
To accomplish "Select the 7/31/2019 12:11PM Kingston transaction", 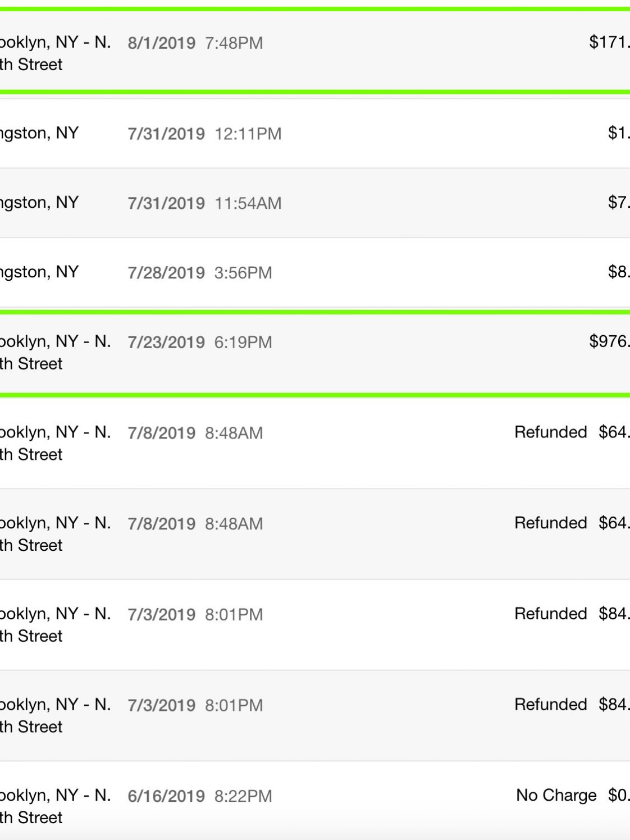I will coord(315,133).
